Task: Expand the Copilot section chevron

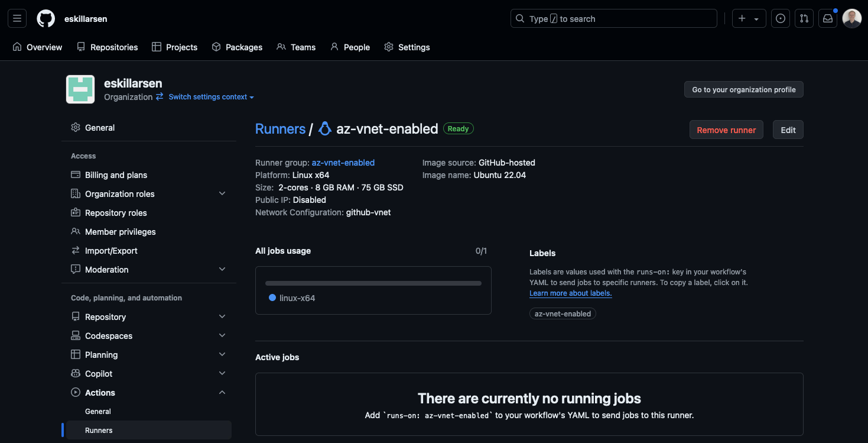Action: click(x=222, y=373)
